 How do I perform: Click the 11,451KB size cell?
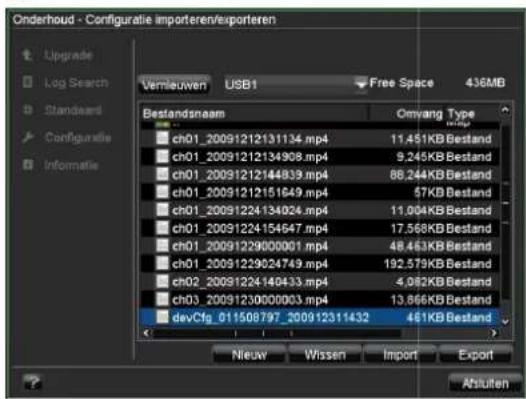418,139
